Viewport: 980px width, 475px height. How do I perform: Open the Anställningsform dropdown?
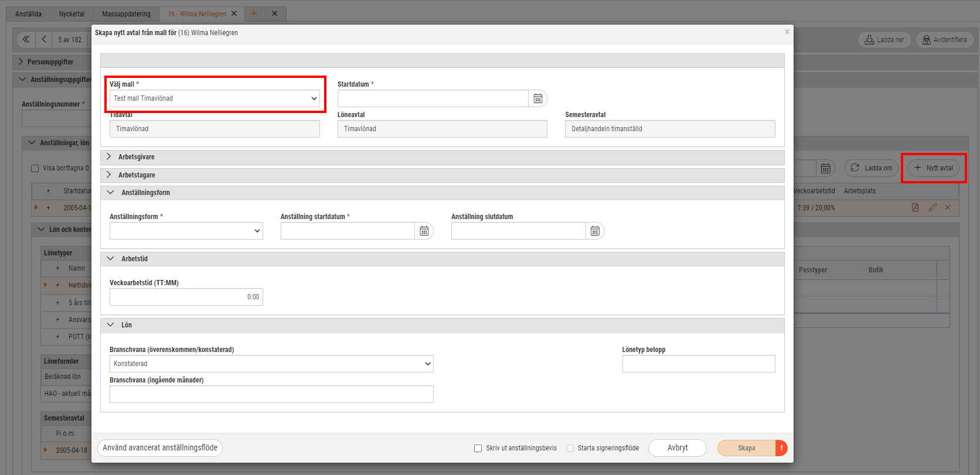coord(186,231)
